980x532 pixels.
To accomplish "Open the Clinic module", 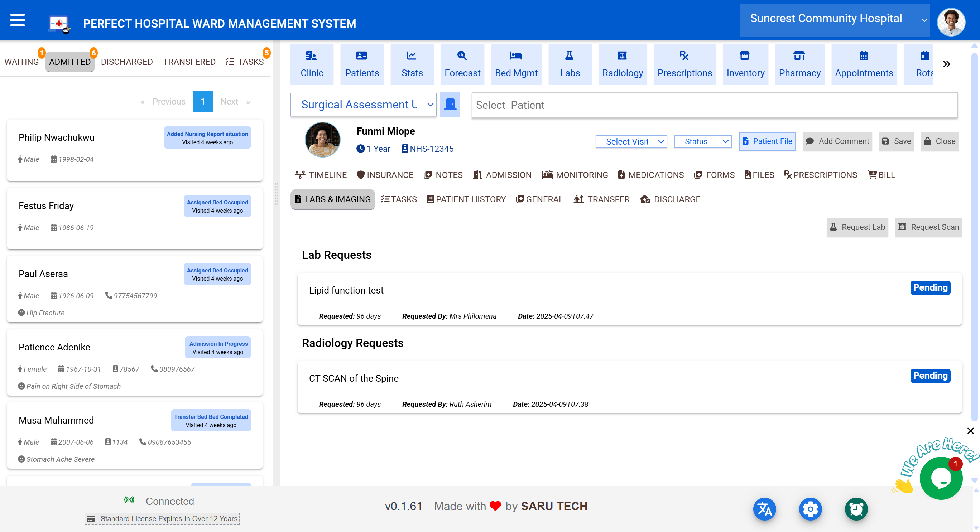I will [x=312, y=64].
